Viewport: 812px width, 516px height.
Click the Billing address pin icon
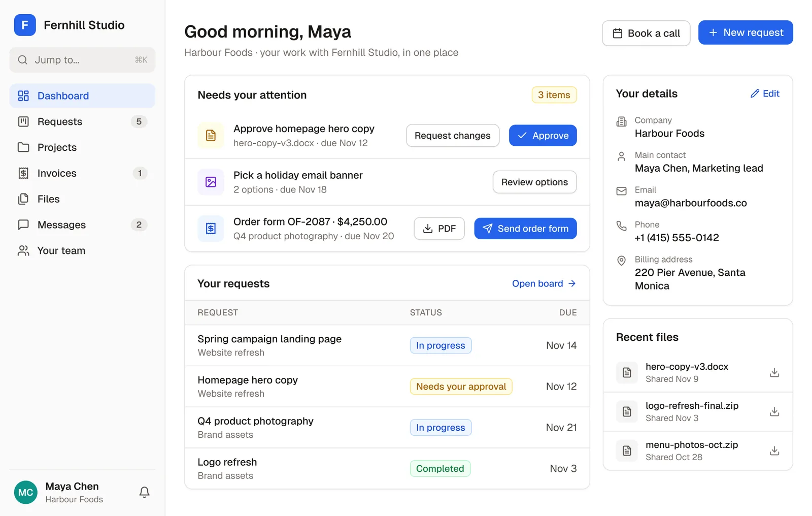tap(621, 261)
